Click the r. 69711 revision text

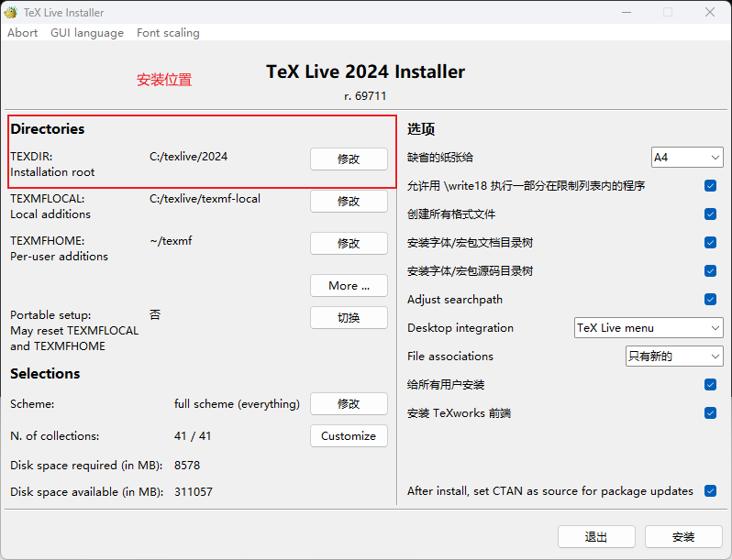[365, 96]
